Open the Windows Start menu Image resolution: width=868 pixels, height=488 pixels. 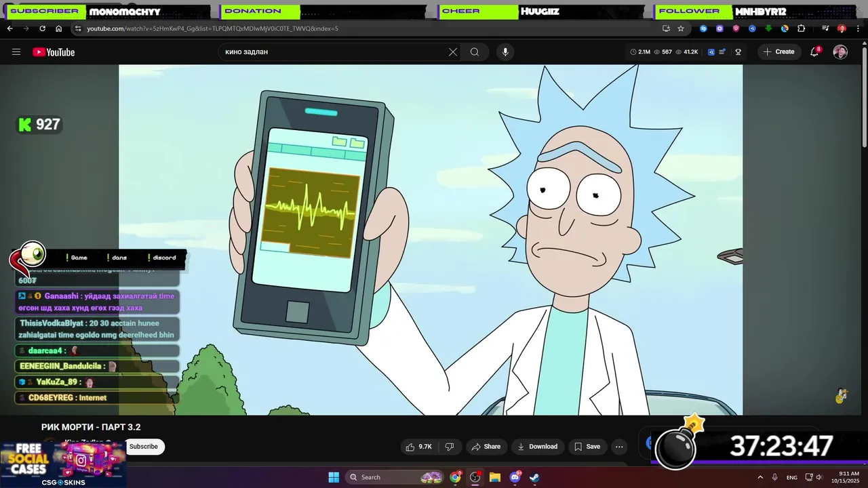click(334, 477)
